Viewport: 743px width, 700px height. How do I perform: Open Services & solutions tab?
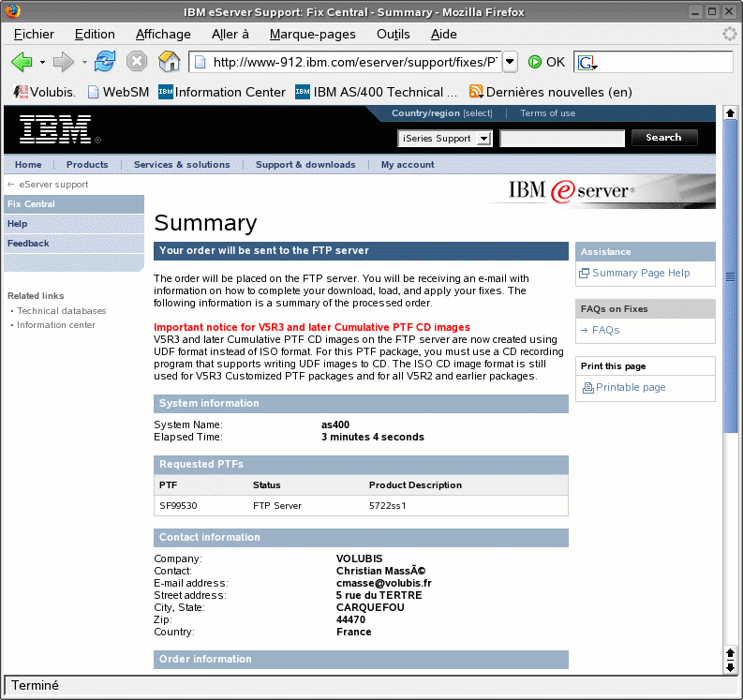(182, 164)
